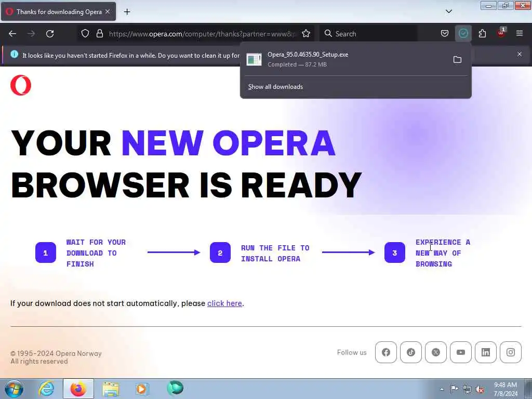
Task: Open Opera's X Twitter page icon
Action: (x=436, y=352)
